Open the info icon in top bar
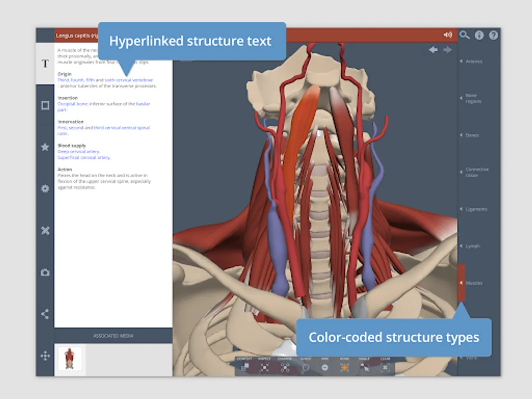Viewport: 532px width, 399px height. [479, 35]
